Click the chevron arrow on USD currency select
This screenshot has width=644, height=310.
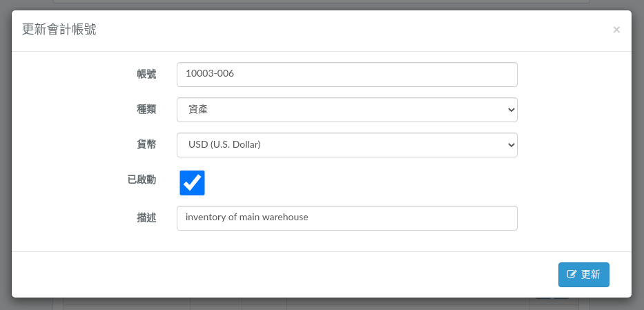[511, 145]
